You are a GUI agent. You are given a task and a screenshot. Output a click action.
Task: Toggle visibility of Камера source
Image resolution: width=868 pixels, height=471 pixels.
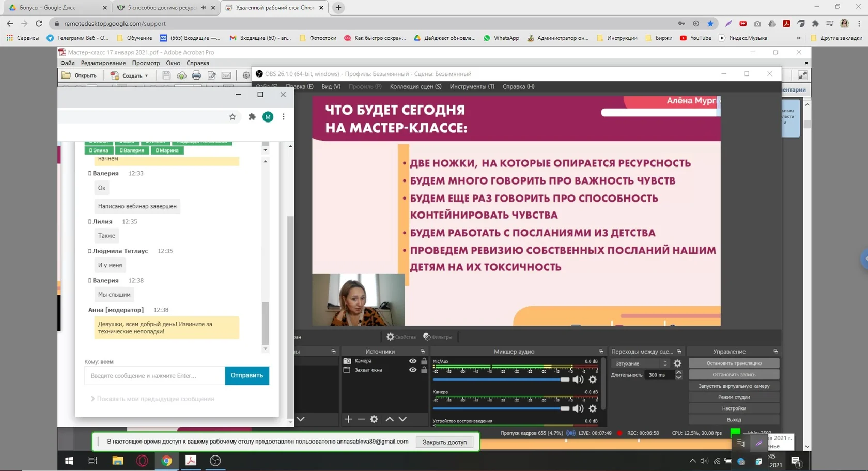[412, 361]
